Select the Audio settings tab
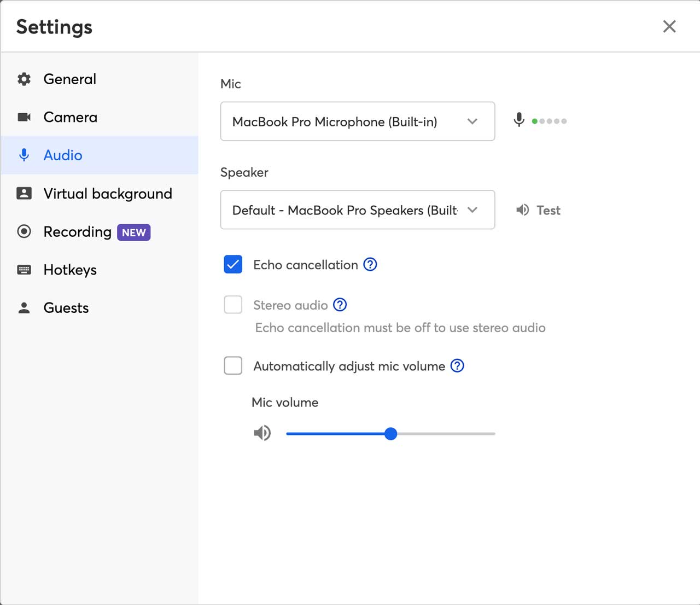This screenshot has width=700, height=605. tap(100, 155)
